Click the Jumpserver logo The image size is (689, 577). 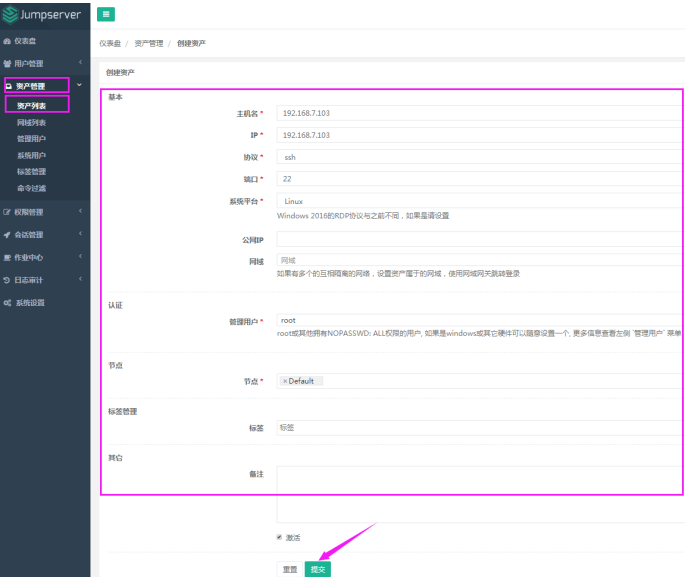click(42, 15)
